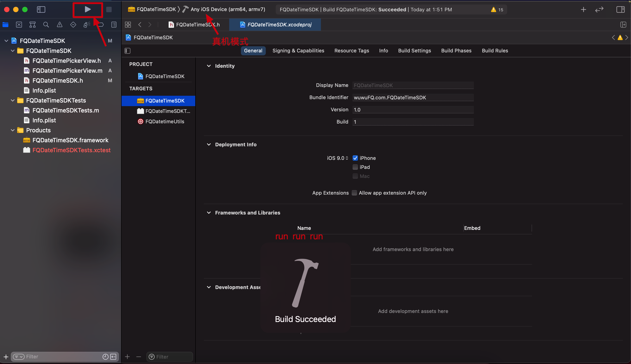The image size is (631, 364).
Task: Open the iOS 9.0 deployment target dropdown
Action: click(x=337, y=158)
